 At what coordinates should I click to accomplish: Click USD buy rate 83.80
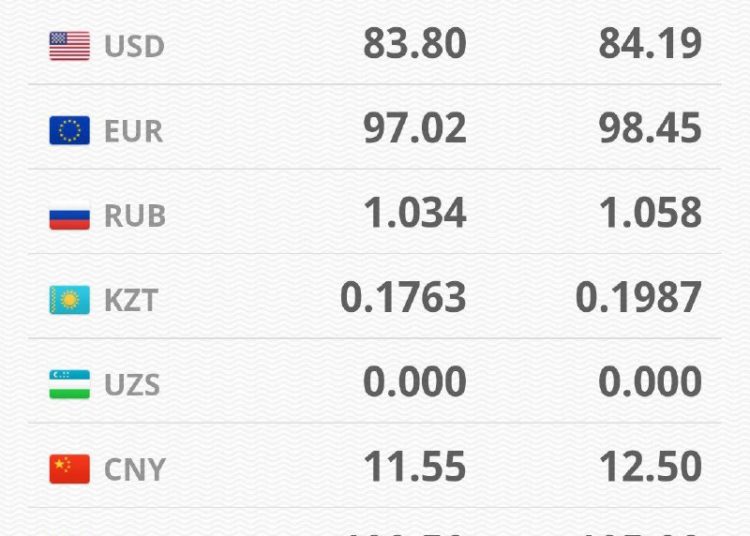pos(414,44)
